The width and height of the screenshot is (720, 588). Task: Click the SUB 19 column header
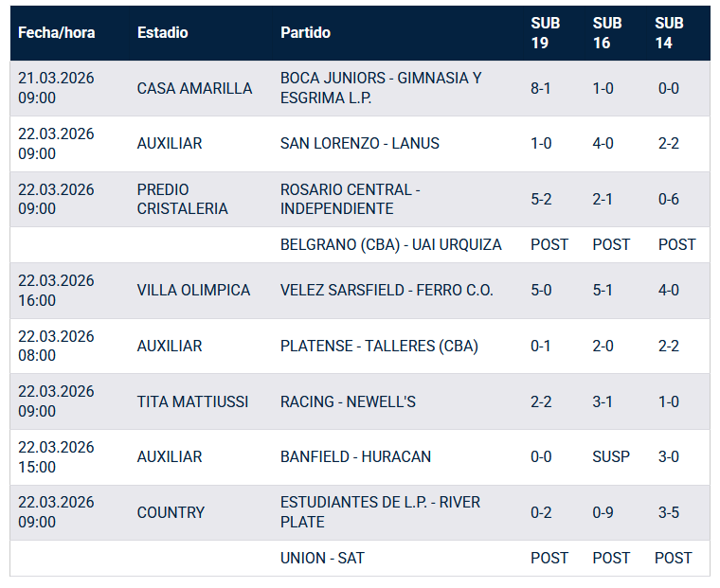tap(546, 32)
